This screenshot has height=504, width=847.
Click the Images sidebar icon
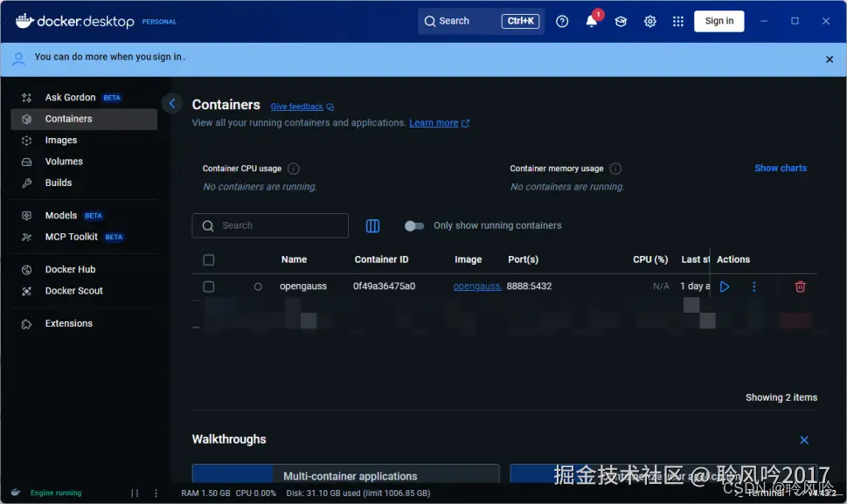point(26,141)
